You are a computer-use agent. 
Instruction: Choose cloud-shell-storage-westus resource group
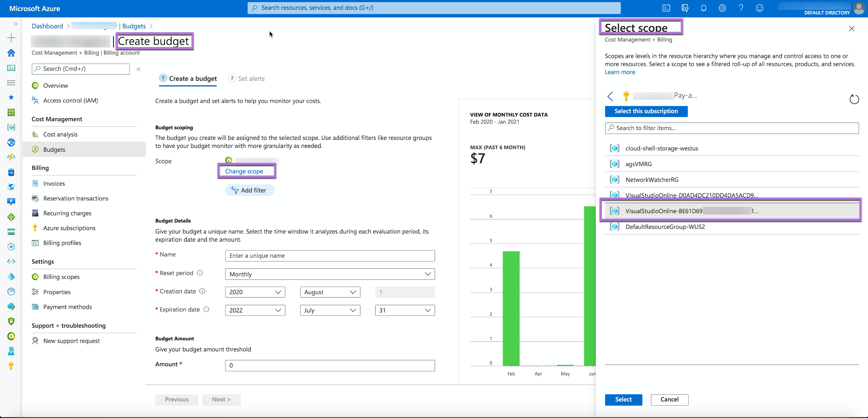tap(732, 149)
